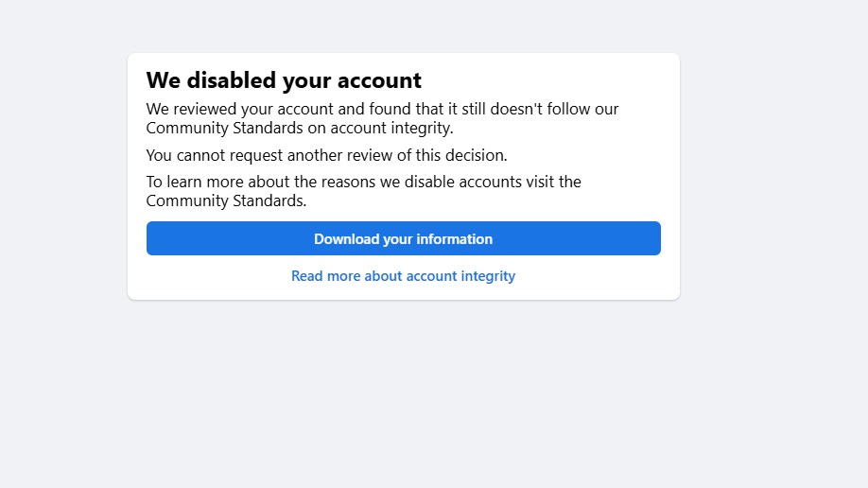Image resolution: width=868 pixels, height=488 pixels.
Task: Open the Read more about account integrity link
Action: pyautogui.click(x=403, y=276)
